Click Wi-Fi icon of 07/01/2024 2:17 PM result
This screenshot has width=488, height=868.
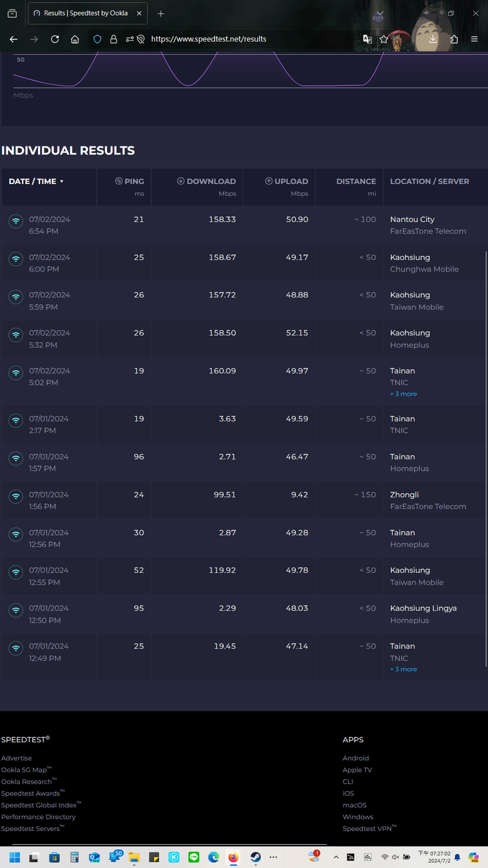click(x=16, y=421)
